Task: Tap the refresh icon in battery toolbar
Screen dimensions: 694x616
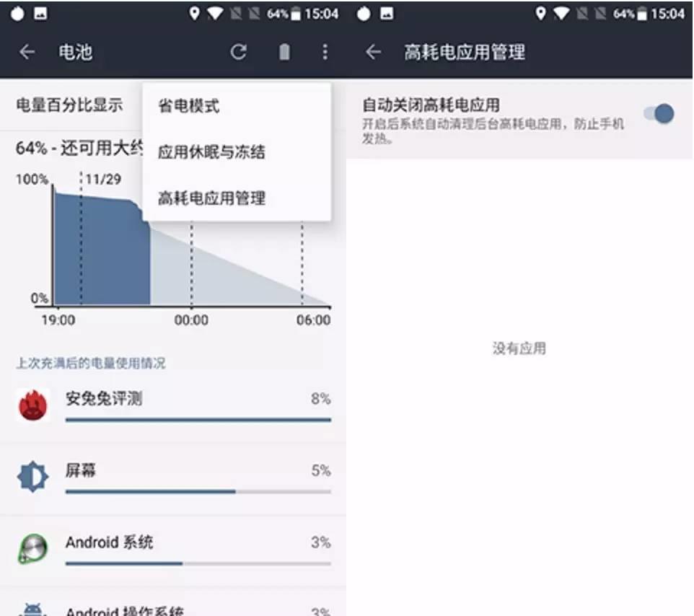Action: coord(238,52)
